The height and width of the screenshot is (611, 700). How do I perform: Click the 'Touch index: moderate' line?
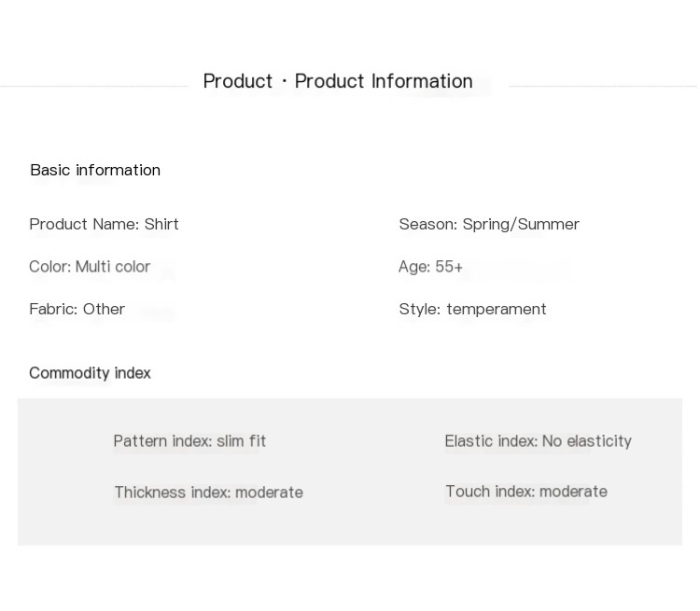click(x=526, y=492)
